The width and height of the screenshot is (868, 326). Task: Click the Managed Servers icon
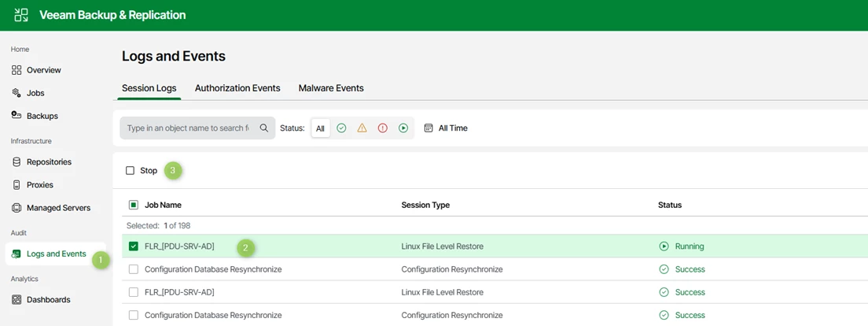pyautogui.click(x=17, y=208)
